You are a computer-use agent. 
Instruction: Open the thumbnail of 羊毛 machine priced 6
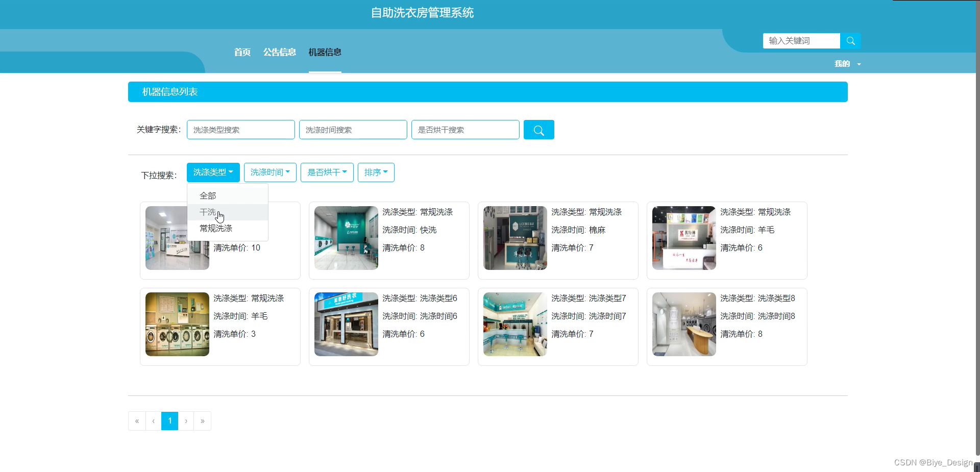(x=684, y=238)
